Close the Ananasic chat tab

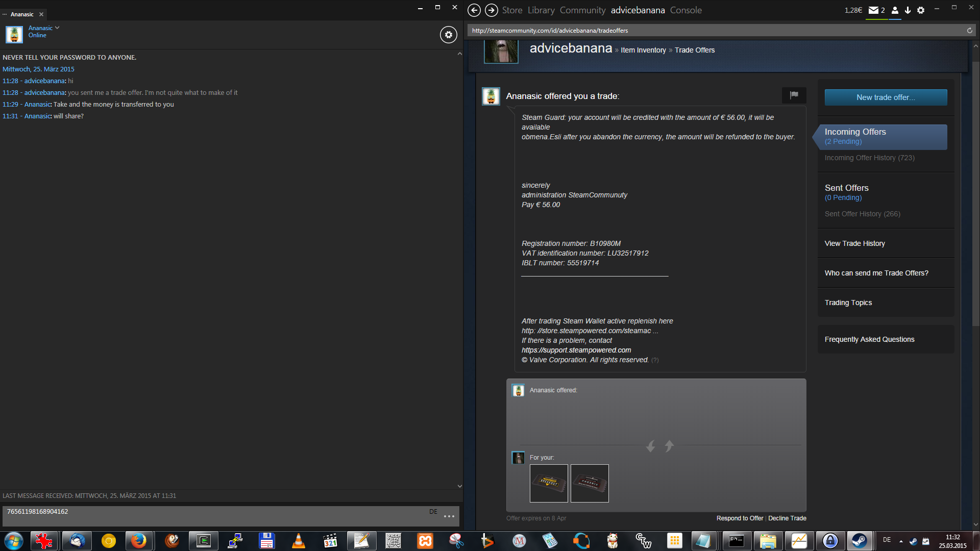click(41, 14)
